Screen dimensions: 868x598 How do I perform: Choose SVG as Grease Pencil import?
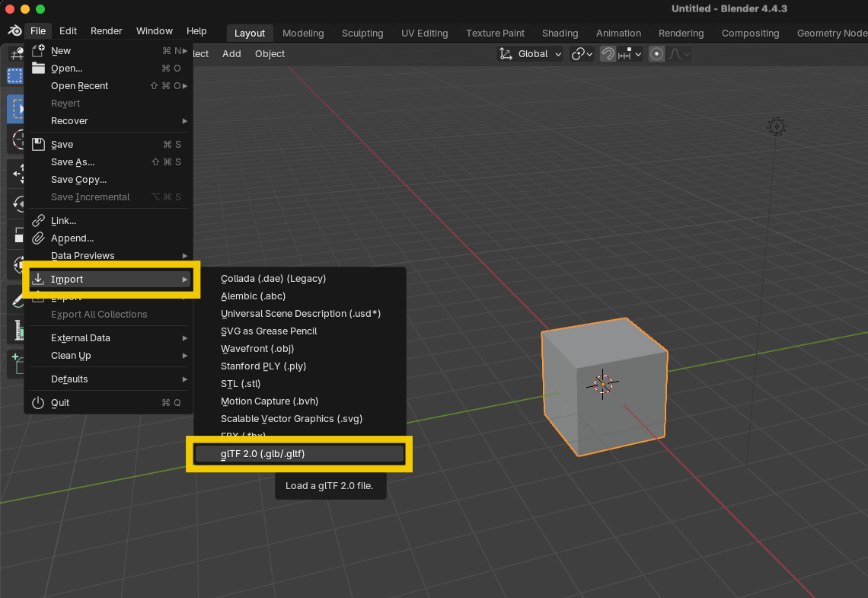pyautogui.click(x=299, y=331)
